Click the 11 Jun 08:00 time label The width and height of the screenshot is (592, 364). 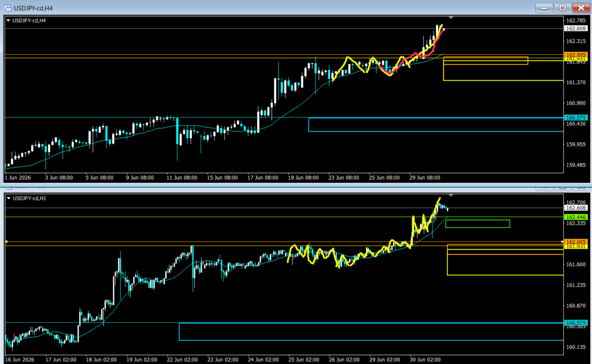(182, 177)
